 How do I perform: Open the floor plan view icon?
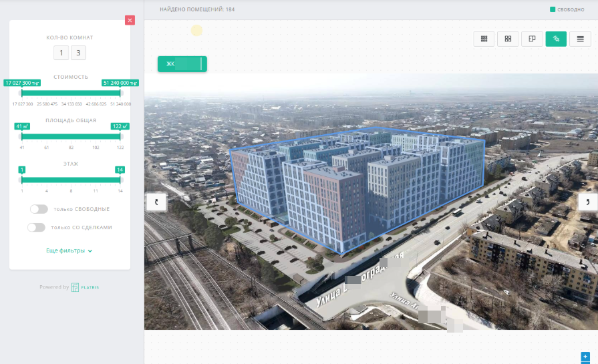tap(532, 39)
